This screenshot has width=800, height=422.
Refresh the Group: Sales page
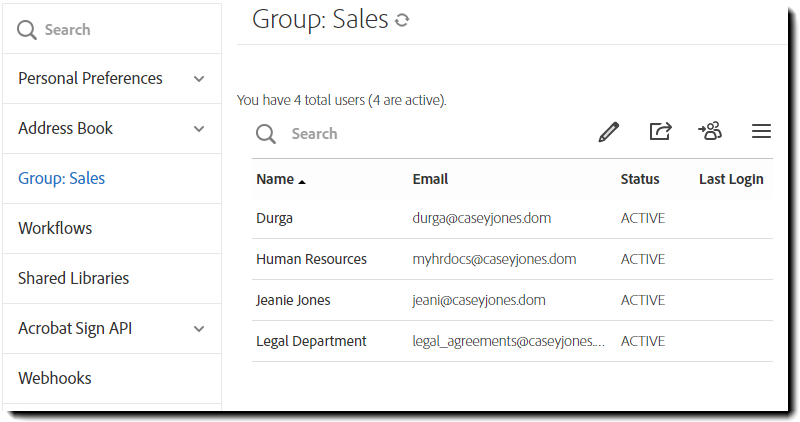click(x=402, y=20)
